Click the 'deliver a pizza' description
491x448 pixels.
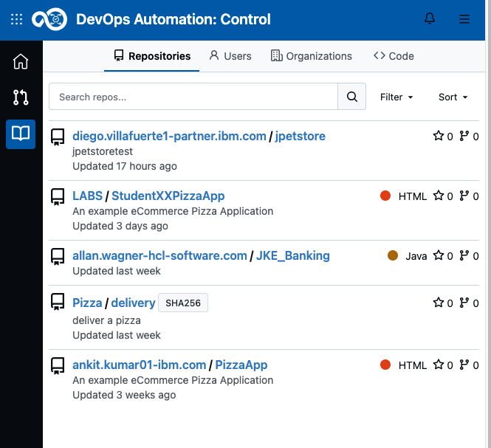pyautogui.click(x=106, y=320)
